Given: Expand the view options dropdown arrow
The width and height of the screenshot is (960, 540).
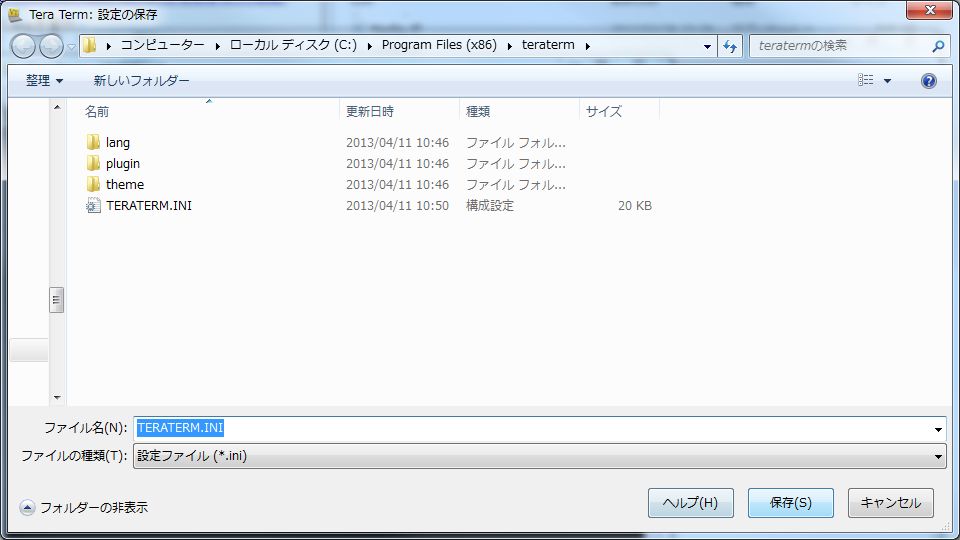Looking at the screenshot, I should pyautogui.click(x=887, y=81).
